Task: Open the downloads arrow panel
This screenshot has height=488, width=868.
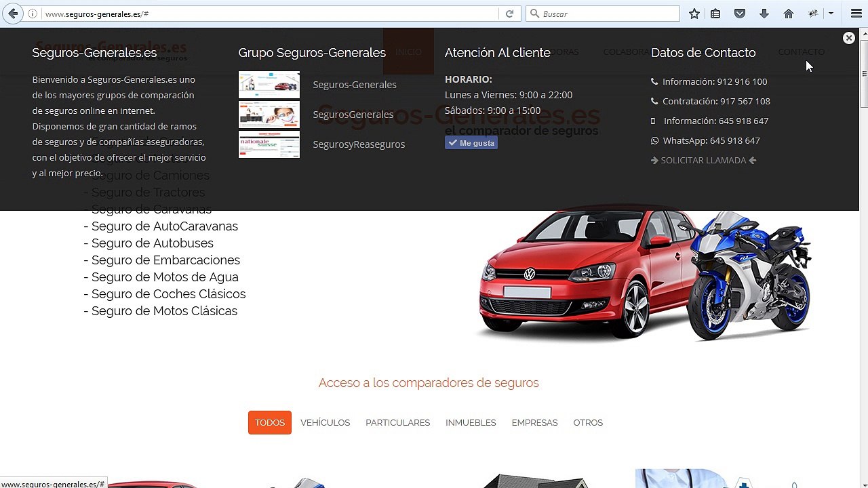Action: (x=764, y=14)
